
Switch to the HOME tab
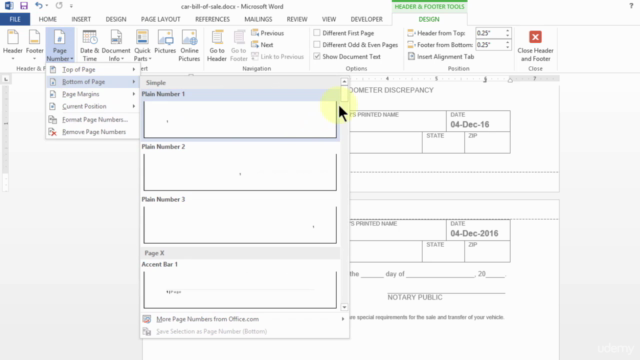[x=48, y=19]
